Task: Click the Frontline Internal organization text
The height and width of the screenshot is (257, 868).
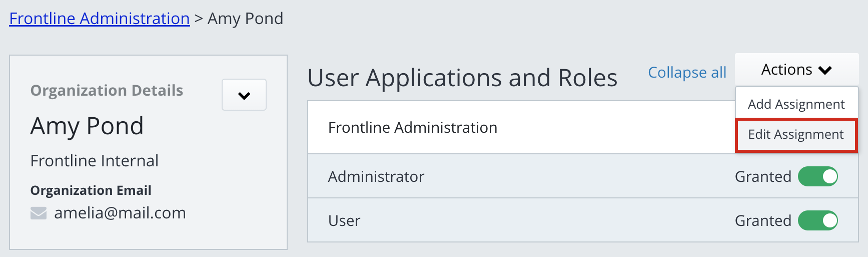Action: [x=95, y=161]
